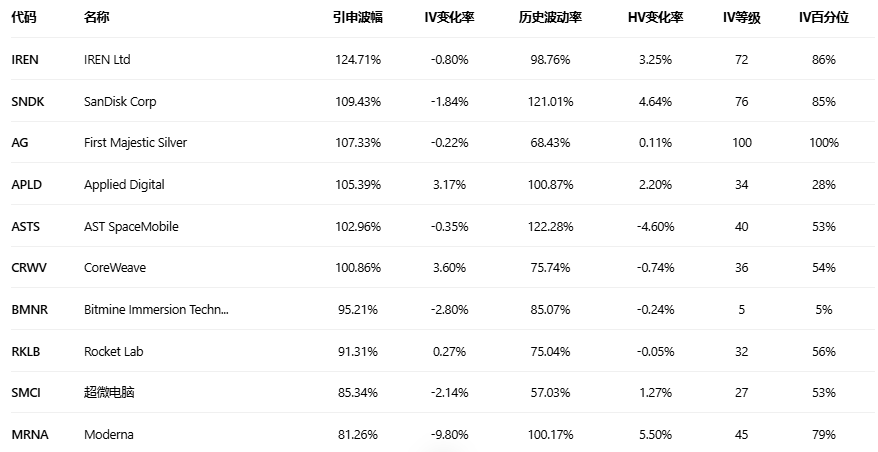Click First Majestic Silver's 100% IV percentile

coord(823,143)
